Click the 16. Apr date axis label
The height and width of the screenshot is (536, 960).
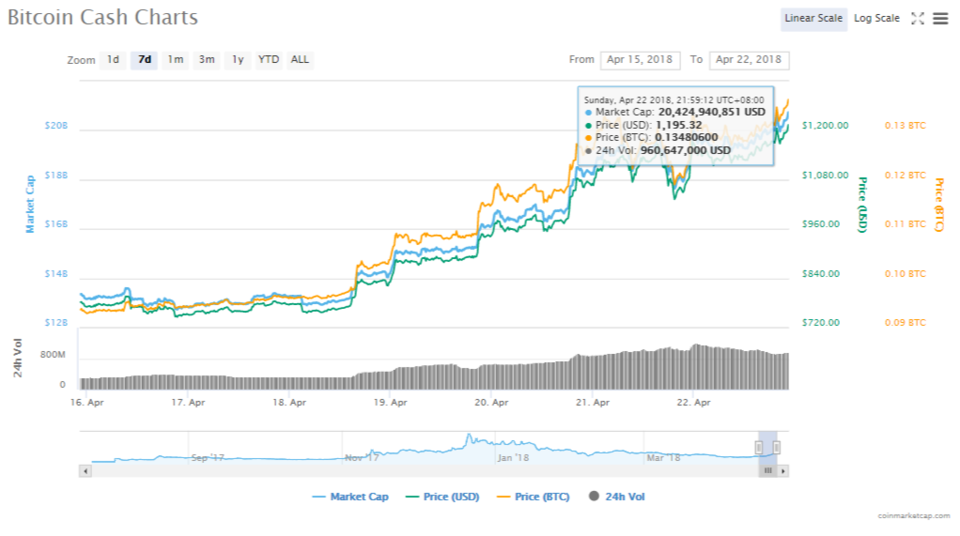[x=87, y=402]
